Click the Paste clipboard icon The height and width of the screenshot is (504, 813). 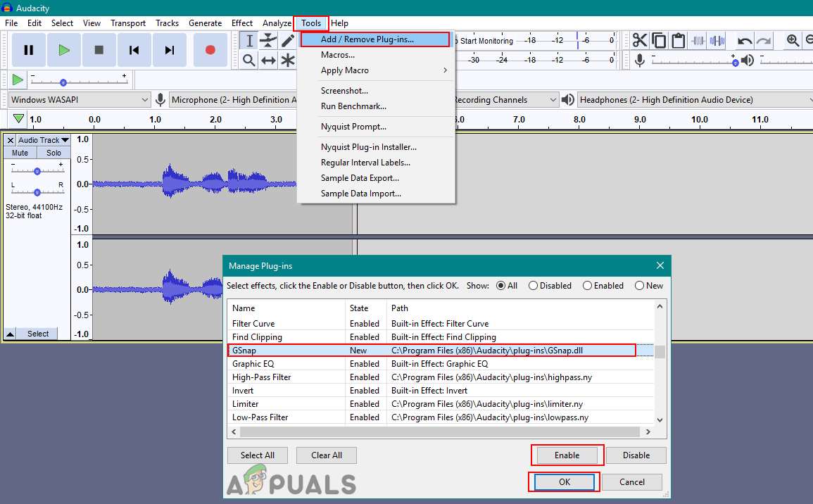coord(678,40)
